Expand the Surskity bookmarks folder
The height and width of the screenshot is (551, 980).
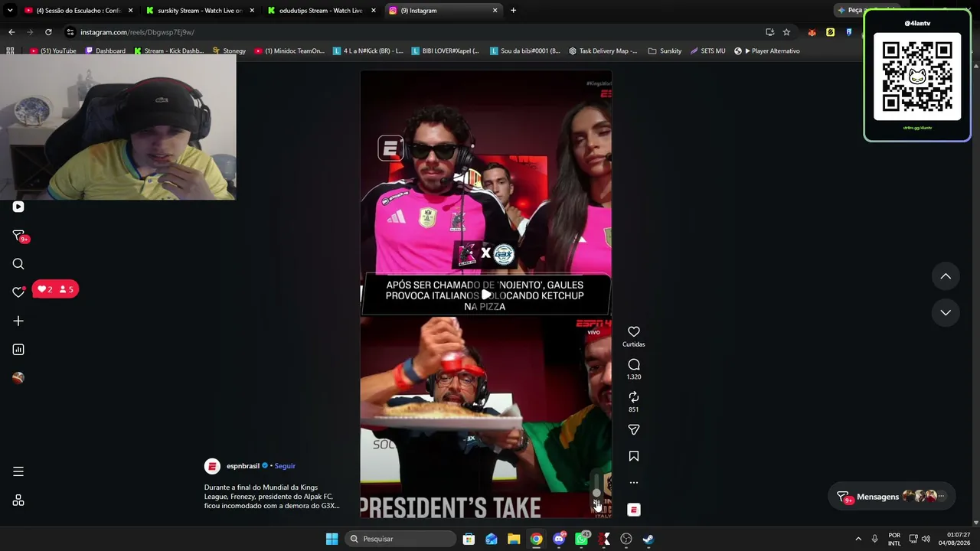click(x=665, y=51)
